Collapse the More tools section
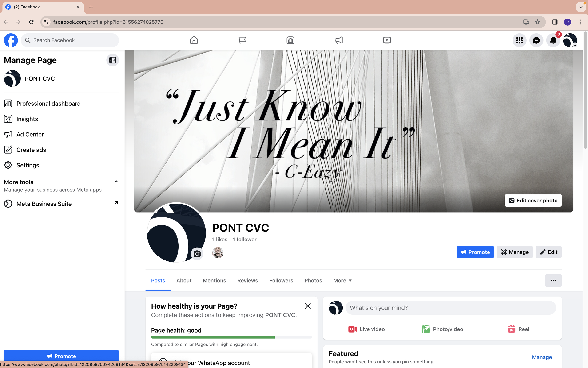 pos(116,182)
